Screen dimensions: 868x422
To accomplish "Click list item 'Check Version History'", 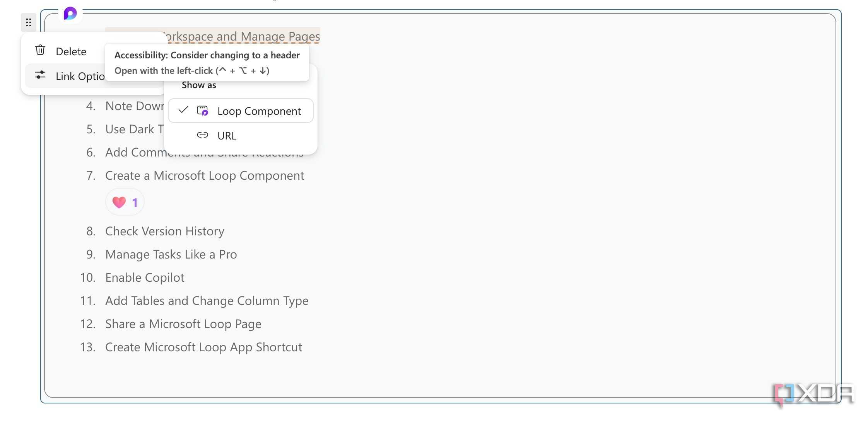I will click(165, 231).
